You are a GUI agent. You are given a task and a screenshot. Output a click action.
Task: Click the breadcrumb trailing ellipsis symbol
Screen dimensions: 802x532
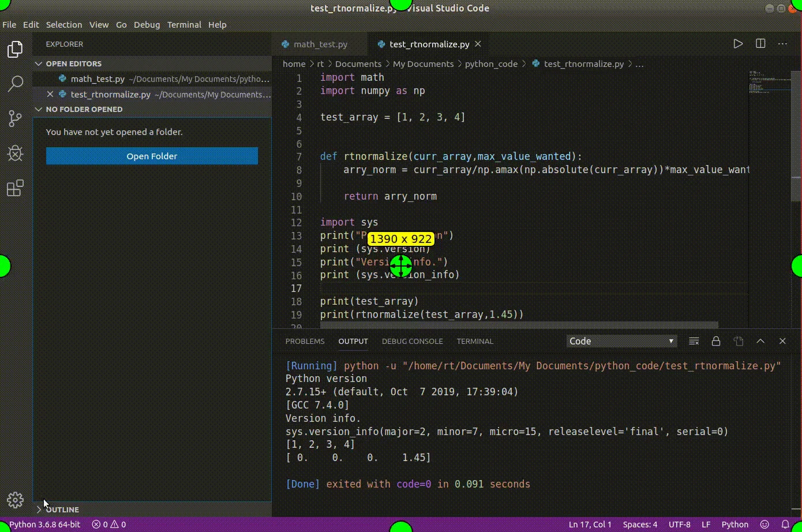tap(639, 64)
